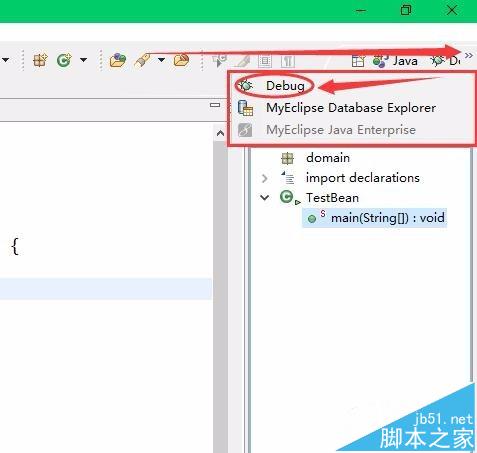
Task: Minimize the application window
Action: click(361, 10)
